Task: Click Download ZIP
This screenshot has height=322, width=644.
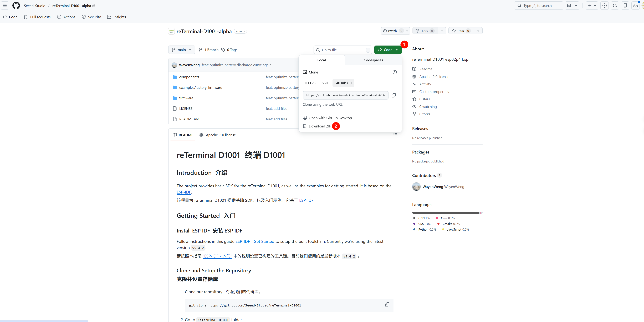Action: pos(319,126)
